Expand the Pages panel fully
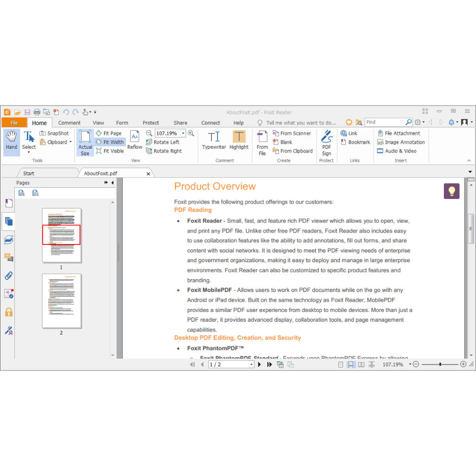476x476 pixels. (106, 182)
